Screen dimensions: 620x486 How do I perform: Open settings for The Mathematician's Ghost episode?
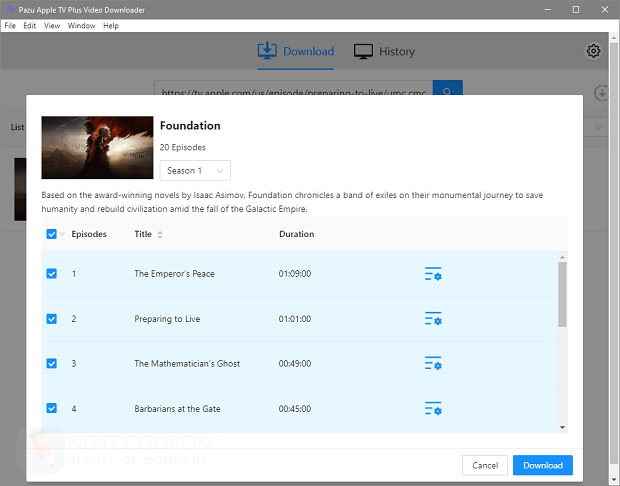coord(433,363)
